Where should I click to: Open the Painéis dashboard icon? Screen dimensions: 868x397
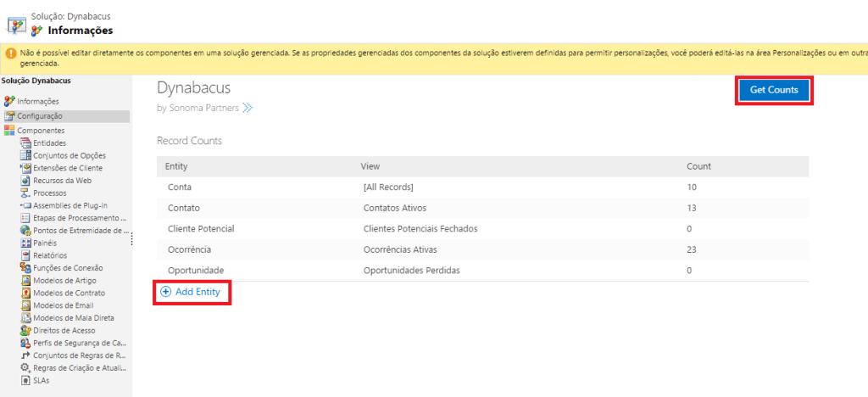(25, 243)
